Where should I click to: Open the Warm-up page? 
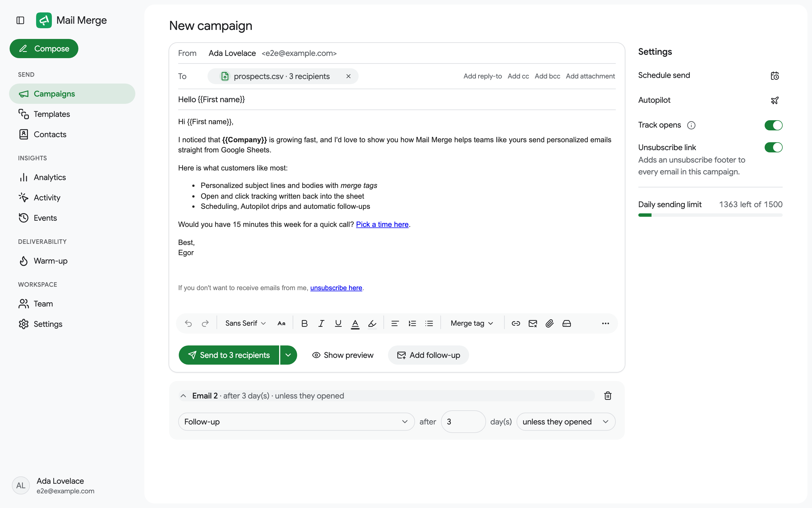[72, 261]
